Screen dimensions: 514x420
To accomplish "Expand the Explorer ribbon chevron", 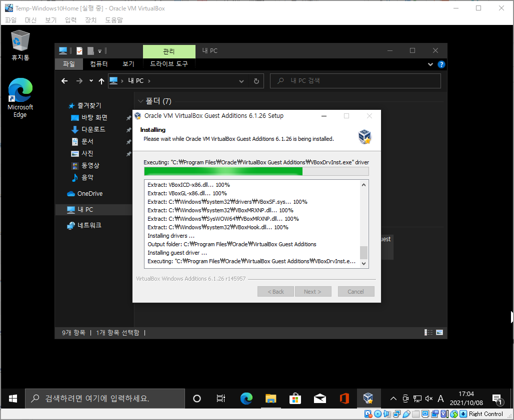I will (430, 64).
